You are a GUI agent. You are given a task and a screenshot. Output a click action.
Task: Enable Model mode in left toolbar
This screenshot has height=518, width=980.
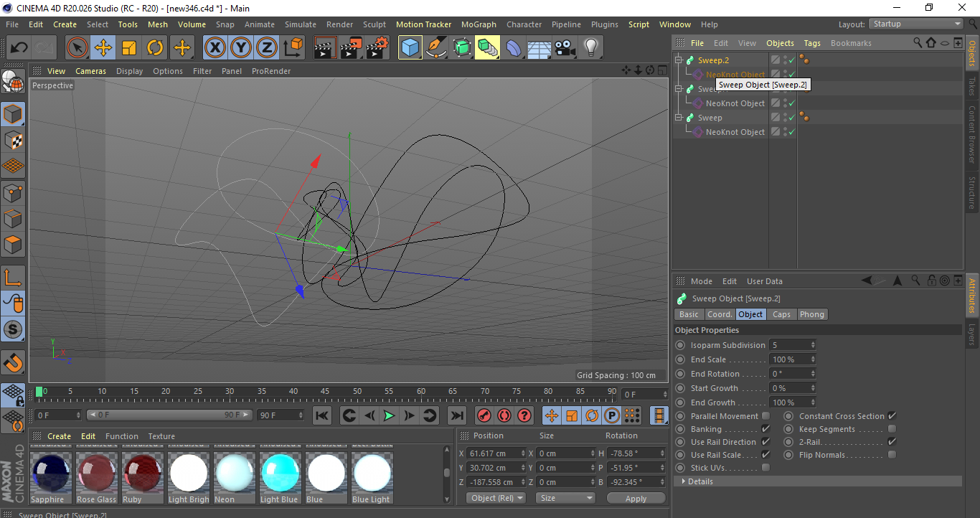click(13, 114)
